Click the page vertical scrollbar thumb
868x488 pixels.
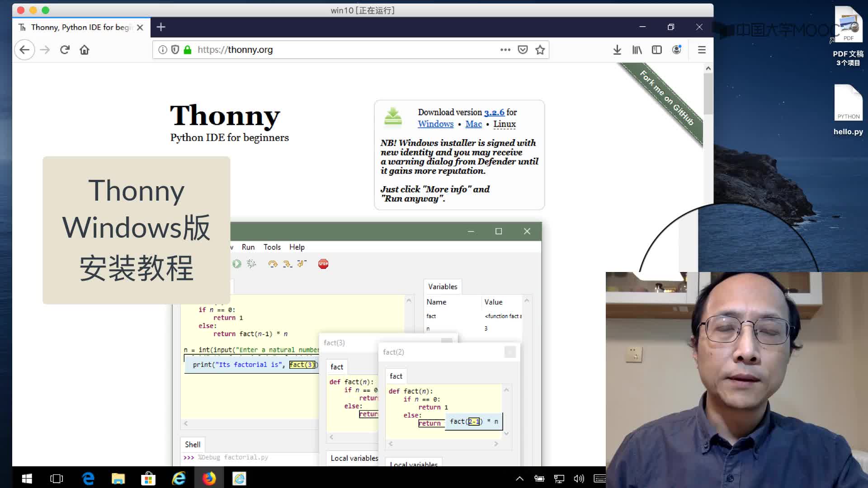708,94
